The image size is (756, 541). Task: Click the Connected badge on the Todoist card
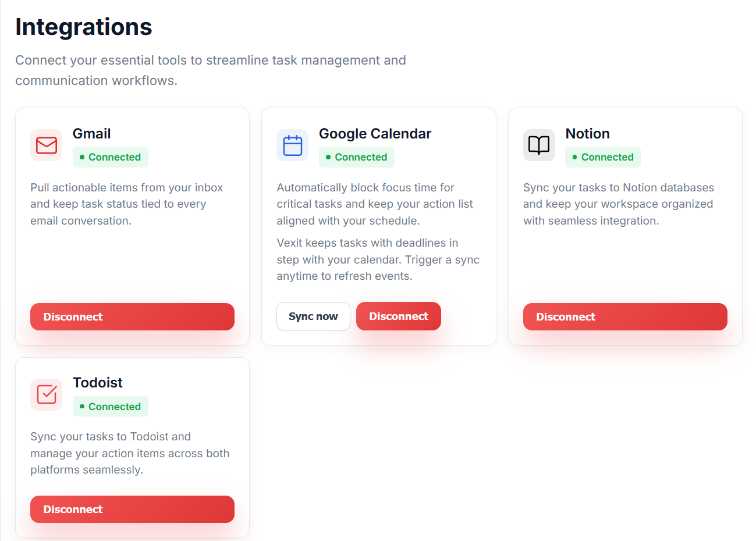111,406
